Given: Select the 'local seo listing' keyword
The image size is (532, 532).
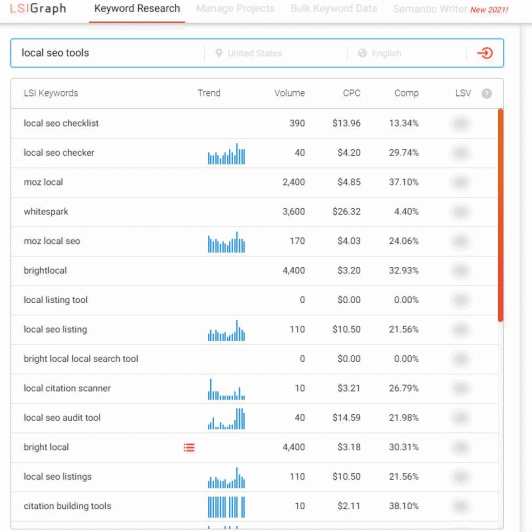Looking at the screenshot, I should click(x=55, y=329).
